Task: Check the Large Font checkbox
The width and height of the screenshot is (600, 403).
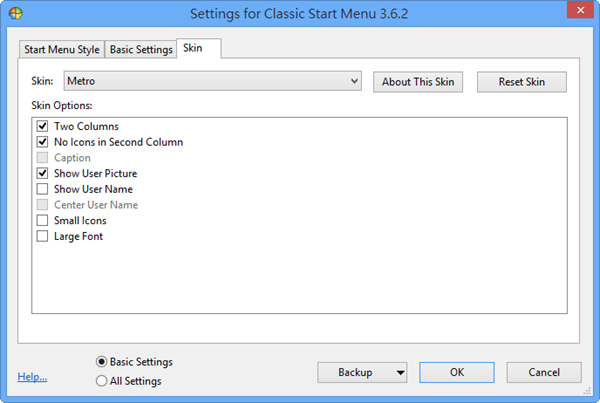Action: pyautogui.click(x=42, y=236)
